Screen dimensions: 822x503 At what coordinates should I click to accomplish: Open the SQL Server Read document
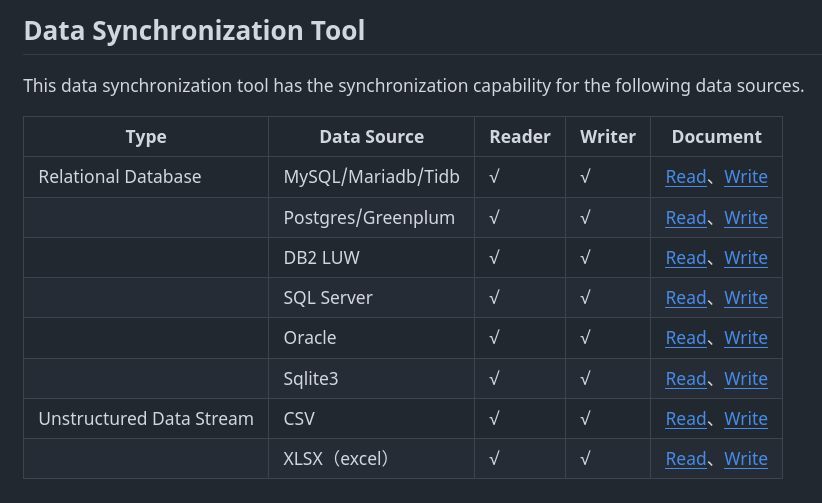(686, 297)
